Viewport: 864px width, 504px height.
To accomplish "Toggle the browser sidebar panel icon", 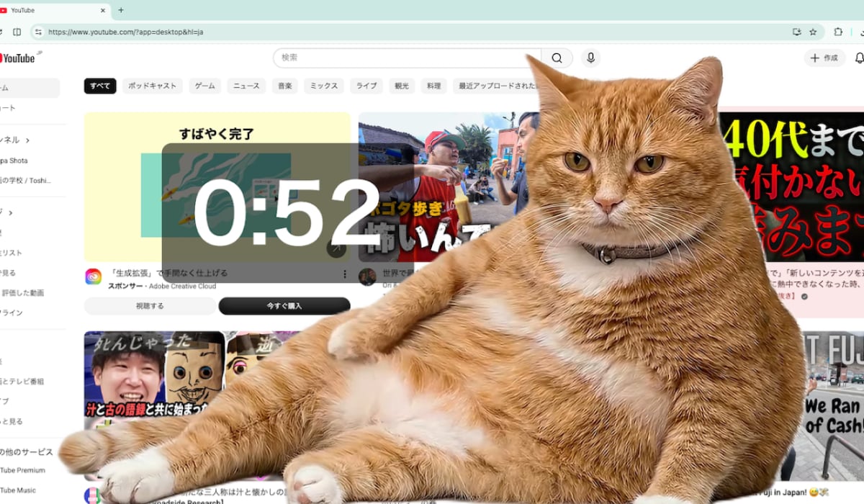I will coord(17,32).
